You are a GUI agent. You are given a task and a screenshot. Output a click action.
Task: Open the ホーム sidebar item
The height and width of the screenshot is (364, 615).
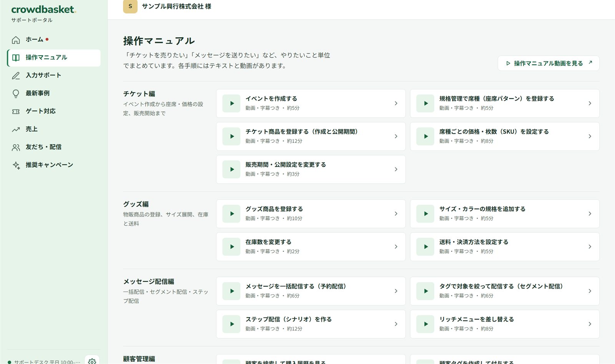pos(54,40)
